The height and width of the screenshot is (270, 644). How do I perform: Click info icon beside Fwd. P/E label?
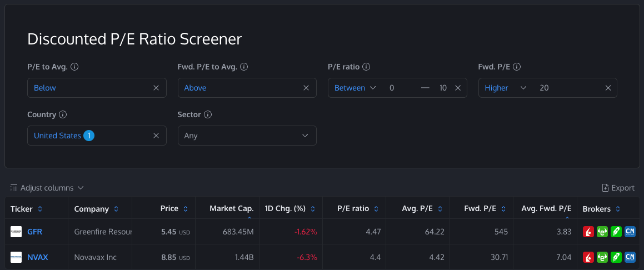coord(517,67)
